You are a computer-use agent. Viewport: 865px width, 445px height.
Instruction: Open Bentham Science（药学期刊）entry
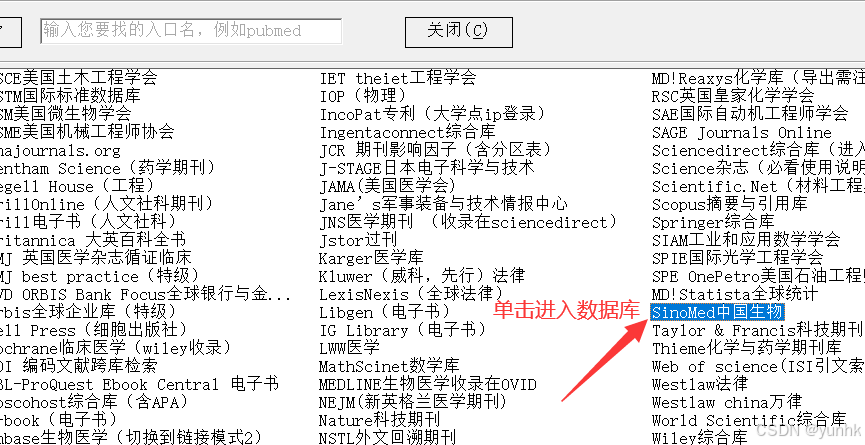point(108,168)
